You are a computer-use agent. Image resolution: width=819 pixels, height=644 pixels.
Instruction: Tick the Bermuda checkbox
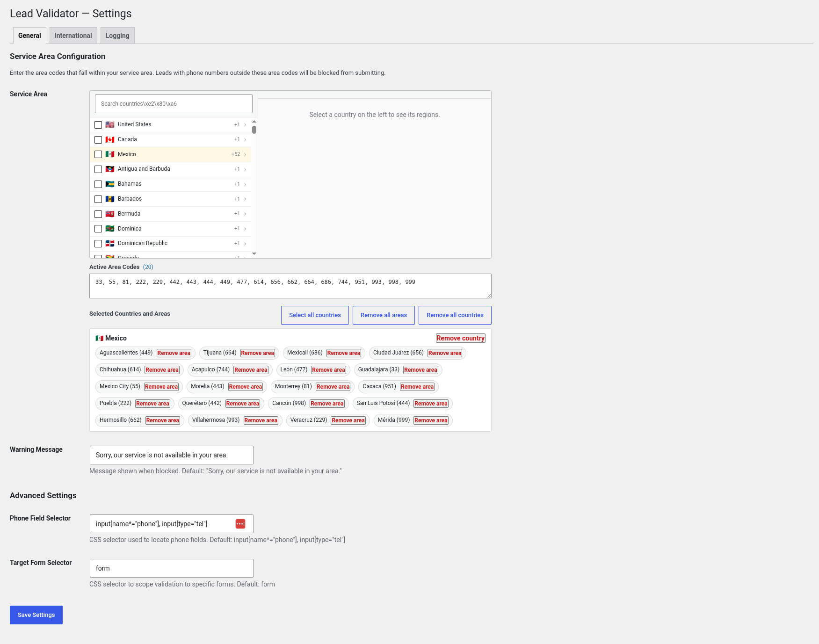tap(98, 214)
